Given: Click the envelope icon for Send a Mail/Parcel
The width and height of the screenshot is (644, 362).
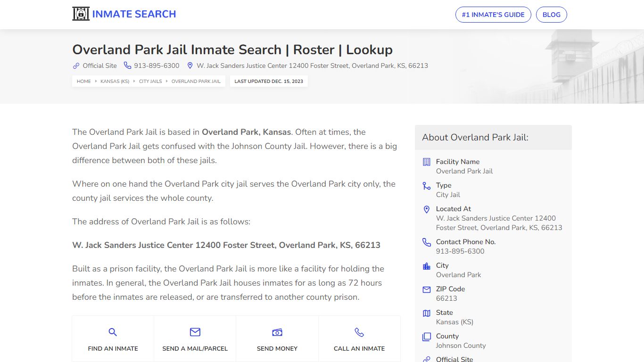Looking at the screenshot, I should click(x=195, y=332).
